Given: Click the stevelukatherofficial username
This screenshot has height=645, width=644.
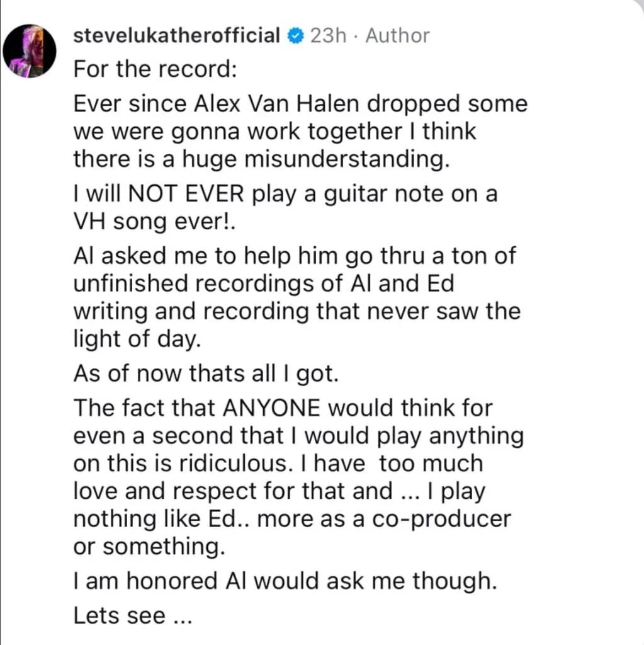Looking at the screenshot, I should pyautogui.click(x=177, y=36).
